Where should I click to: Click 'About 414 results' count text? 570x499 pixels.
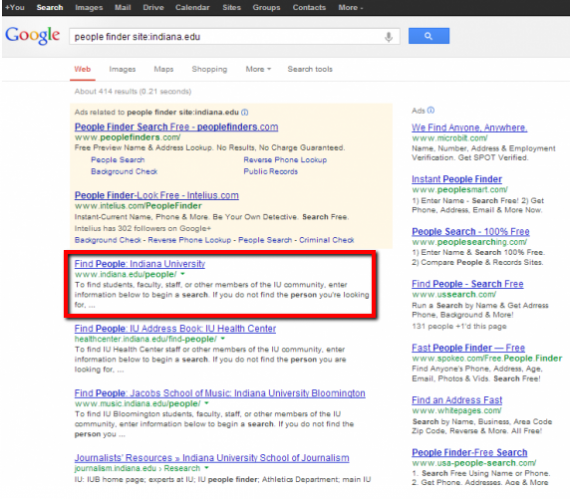tap(133, 91)
